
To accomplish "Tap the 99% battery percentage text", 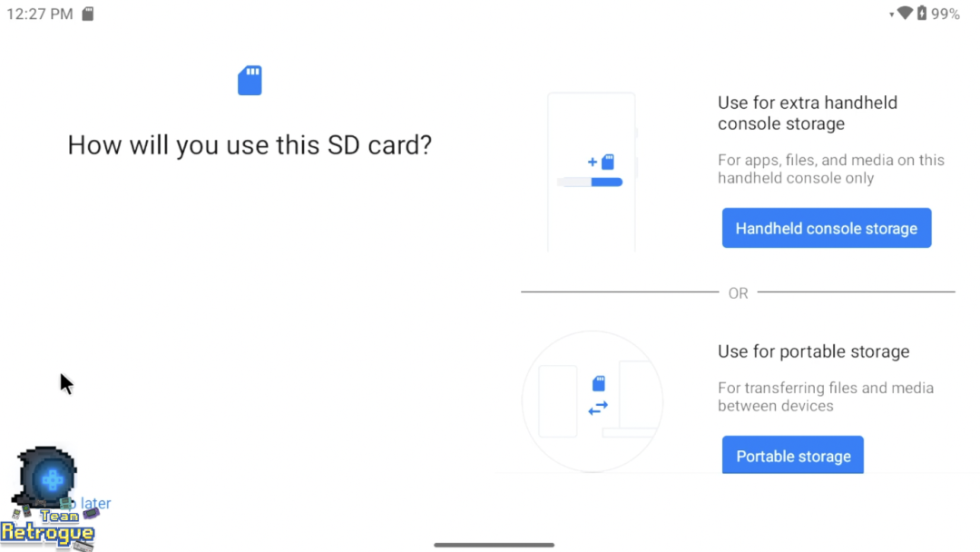I will pos(945,14).
